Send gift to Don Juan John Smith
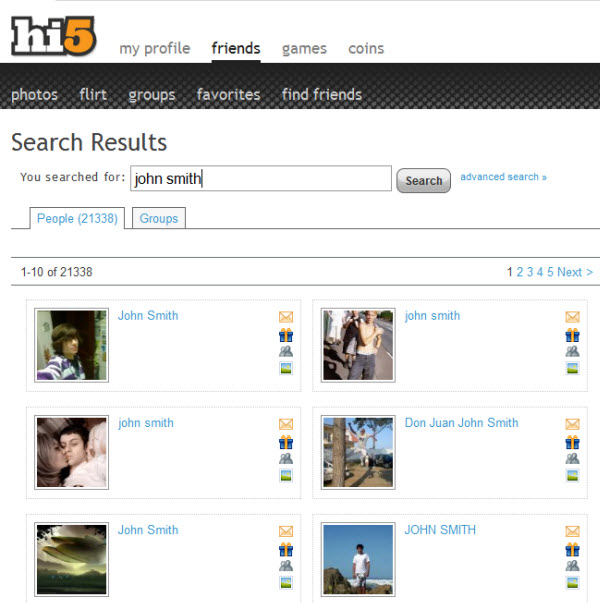 572,442
